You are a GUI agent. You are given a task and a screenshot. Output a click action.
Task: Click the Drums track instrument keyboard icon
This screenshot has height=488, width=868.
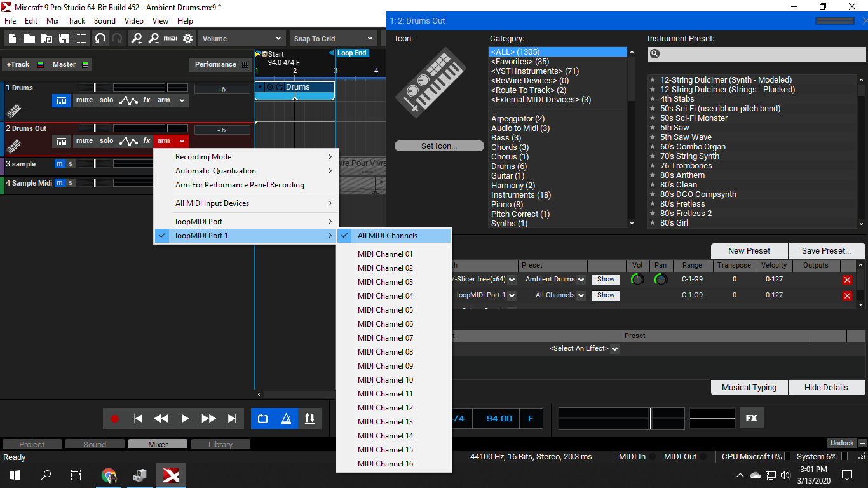click(x=61, y=100)
